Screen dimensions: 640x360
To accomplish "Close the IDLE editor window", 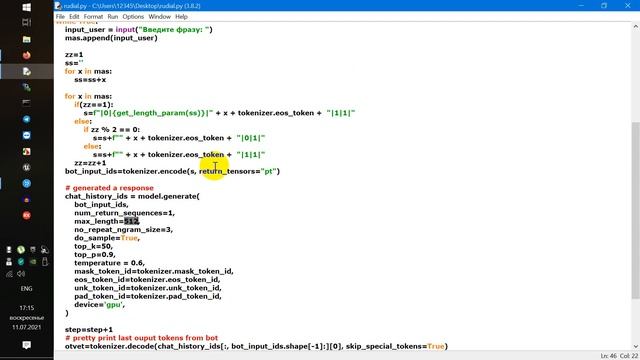I will pos(628,6).
